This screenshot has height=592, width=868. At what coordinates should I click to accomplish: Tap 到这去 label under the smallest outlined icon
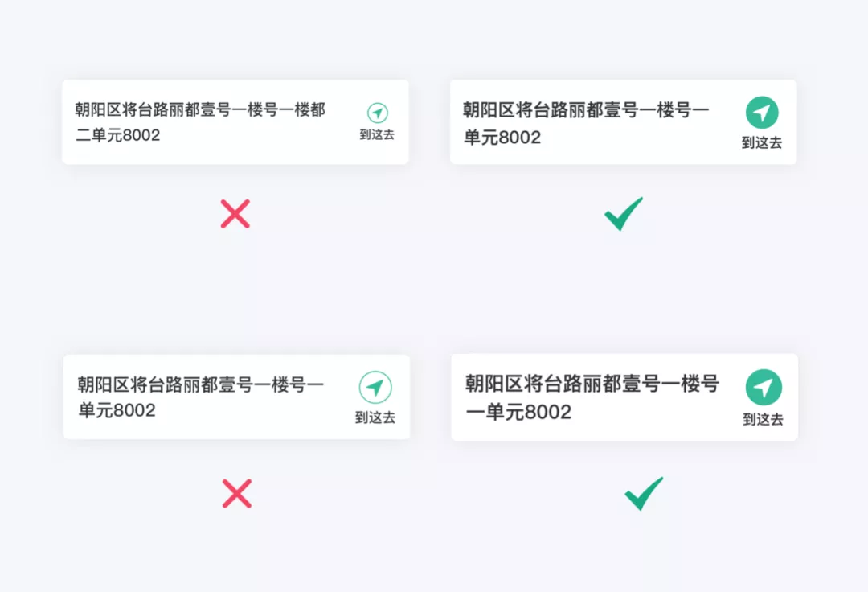377,134
